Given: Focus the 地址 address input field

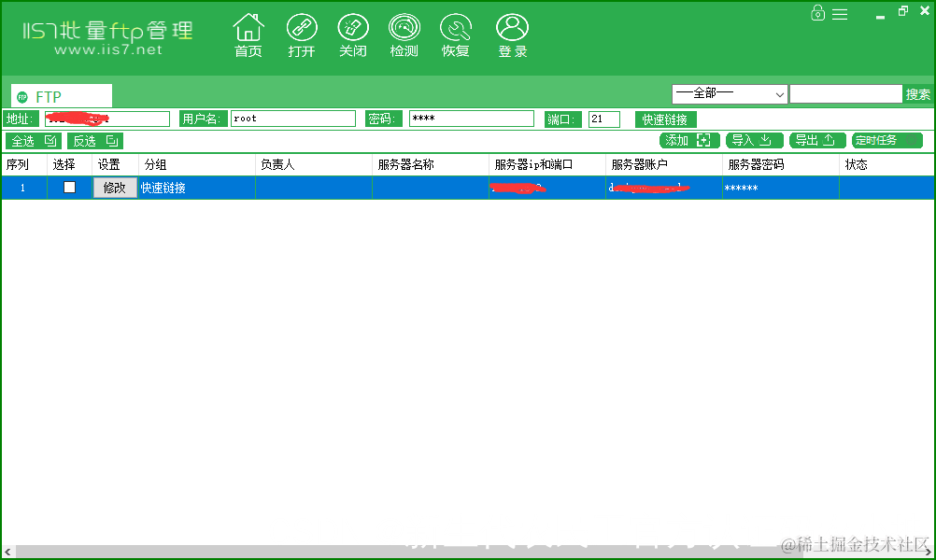Looking at the screenshot, I should 107,119.
